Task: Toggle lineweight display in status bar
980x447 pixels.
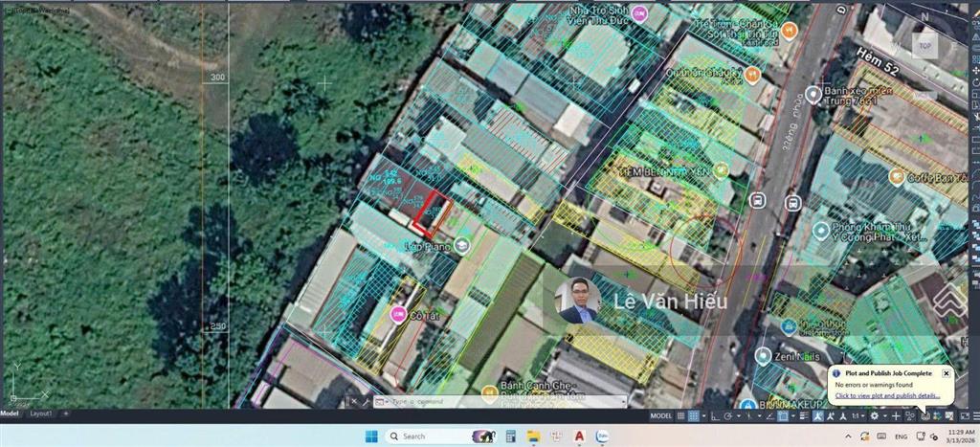Action: click(804, 415)
